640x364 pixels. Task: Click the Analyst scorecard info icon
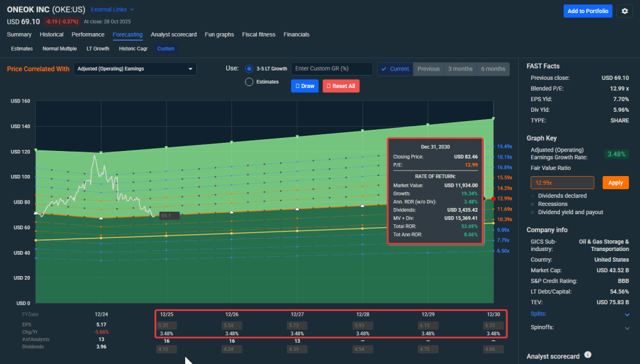[587, 355]
